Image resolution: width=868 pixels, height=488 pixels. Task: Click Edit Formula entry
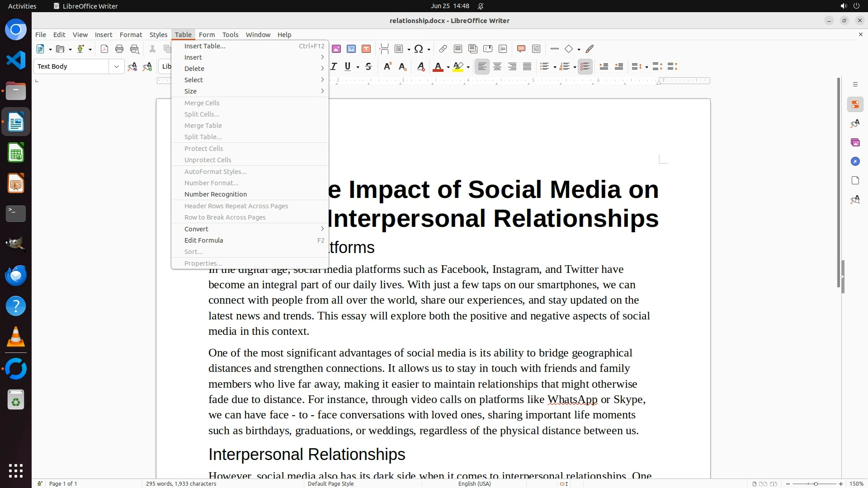[x=203, y=240]
